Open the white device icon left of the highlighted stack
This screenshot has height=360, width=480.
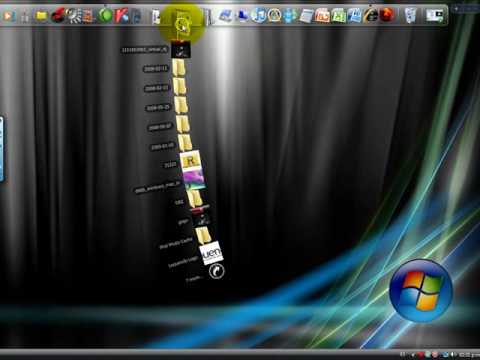156,17
